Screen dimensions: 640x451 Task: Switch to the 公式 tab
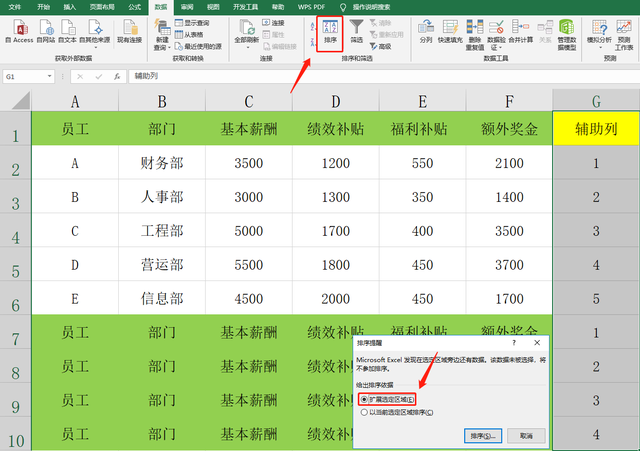tap(134, 7)
